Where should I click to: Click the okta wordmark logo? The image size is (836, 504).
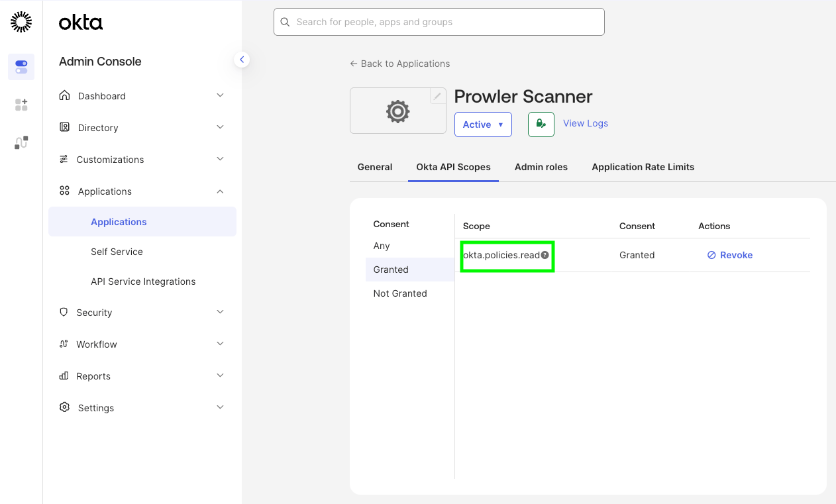click(81, 23)
